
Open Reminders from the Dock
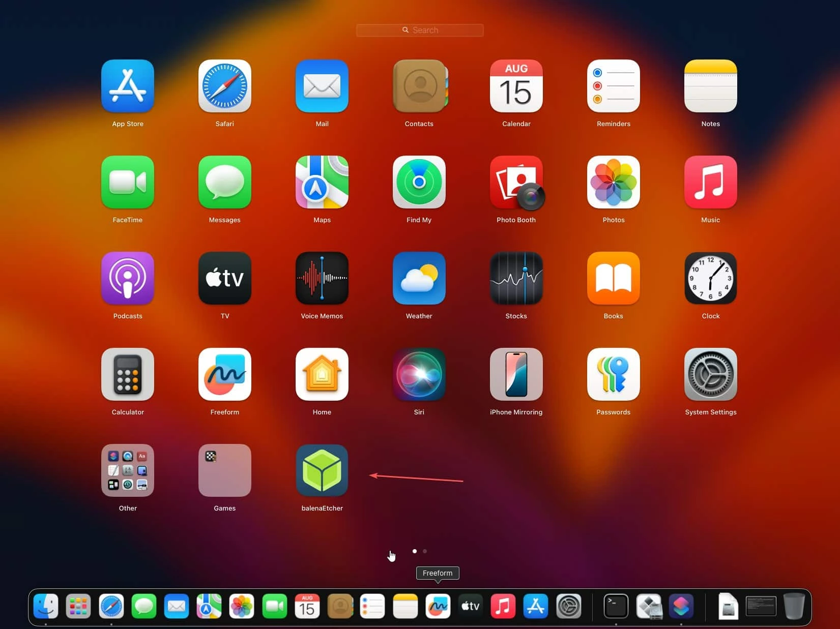point(372,606)
